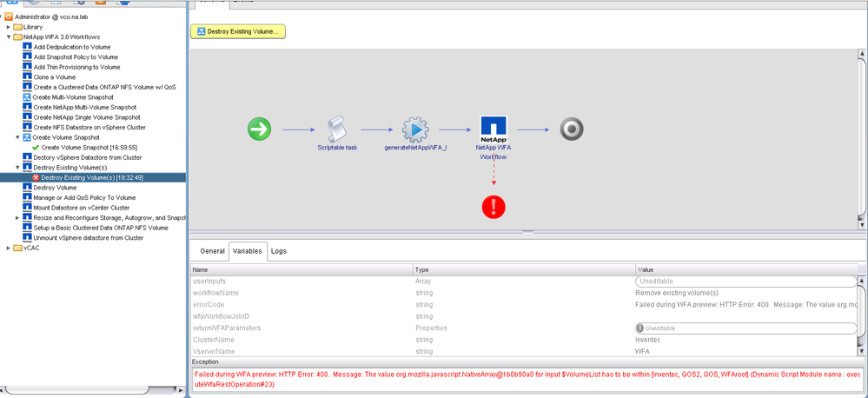
Task: Click the successful run green checkmark icon
Action: [x=36, y=148]
